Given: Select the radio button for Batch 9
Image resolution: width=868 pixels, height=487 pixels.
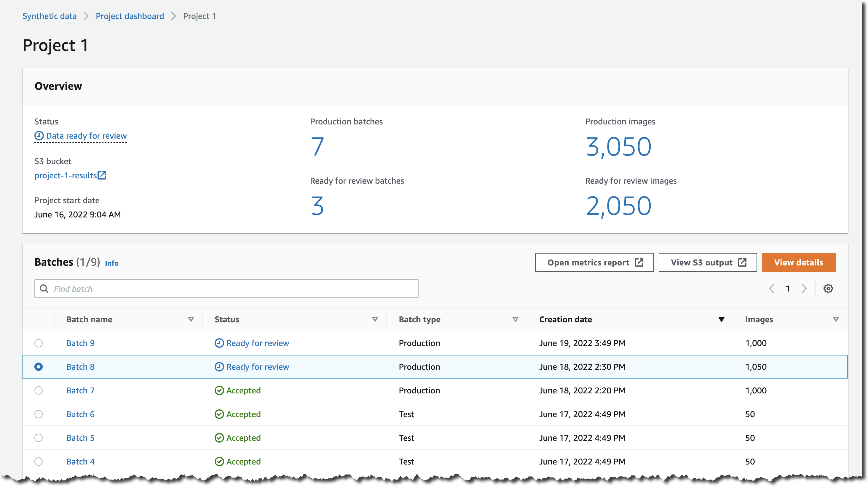Looking at the screenshot, I should point(39,343).
